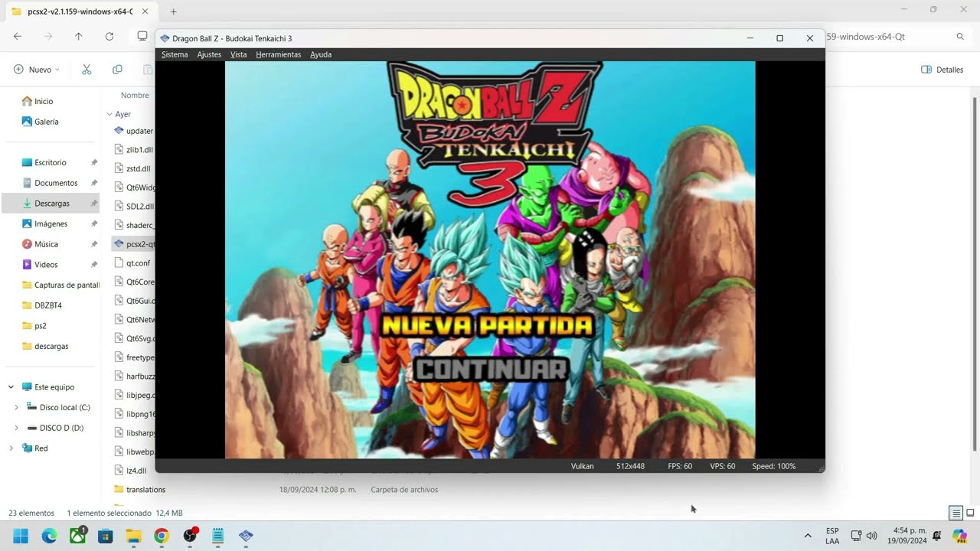Select the zstd.dll file
980x551 pixels.
[133, 168]
